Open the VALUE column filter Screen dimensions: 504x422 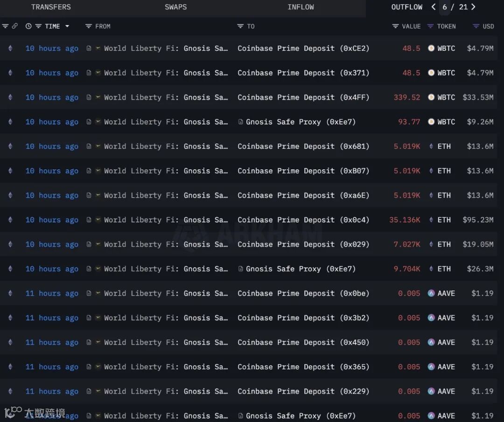point(395,26)
